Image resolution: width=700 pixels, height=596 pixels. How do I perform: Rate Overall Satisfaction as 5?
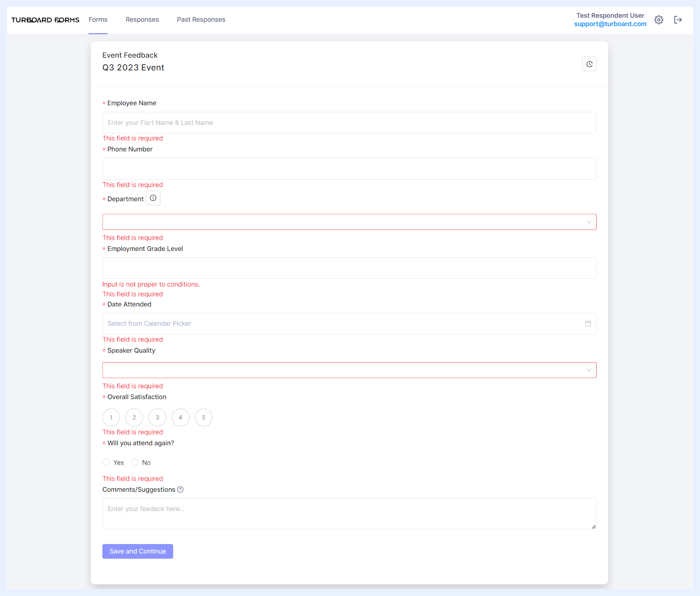pos(204,418)
